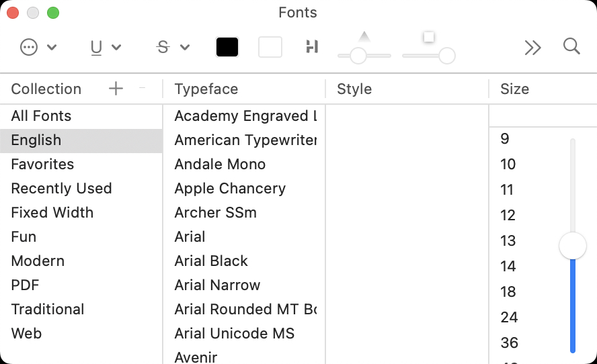Pick the Arial Black typeface

coord(211,261)
